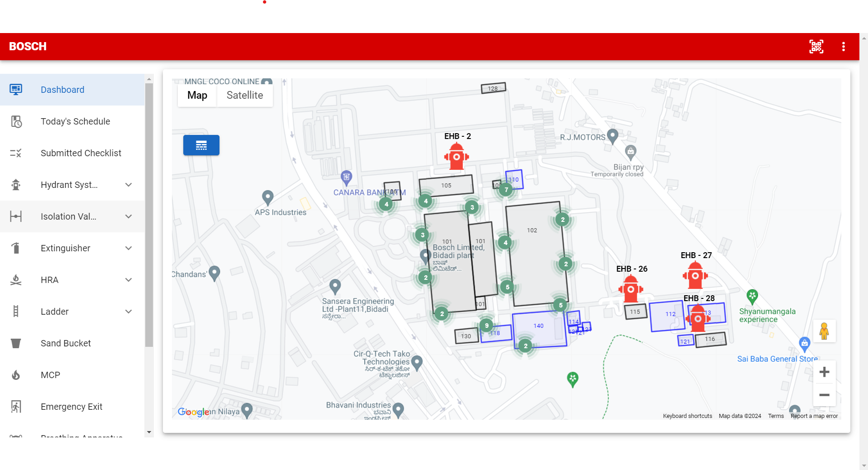Go to Submitted Checklist page
This screenshot has height=470, width=868.
pos(81,153)
